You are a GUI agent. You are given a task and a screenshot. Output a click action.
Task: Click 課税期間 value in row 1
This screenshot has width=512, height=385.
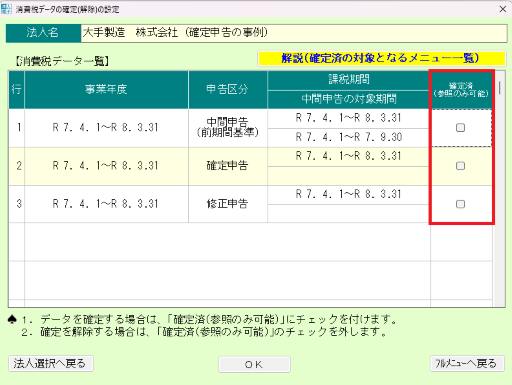click(349, 118)
